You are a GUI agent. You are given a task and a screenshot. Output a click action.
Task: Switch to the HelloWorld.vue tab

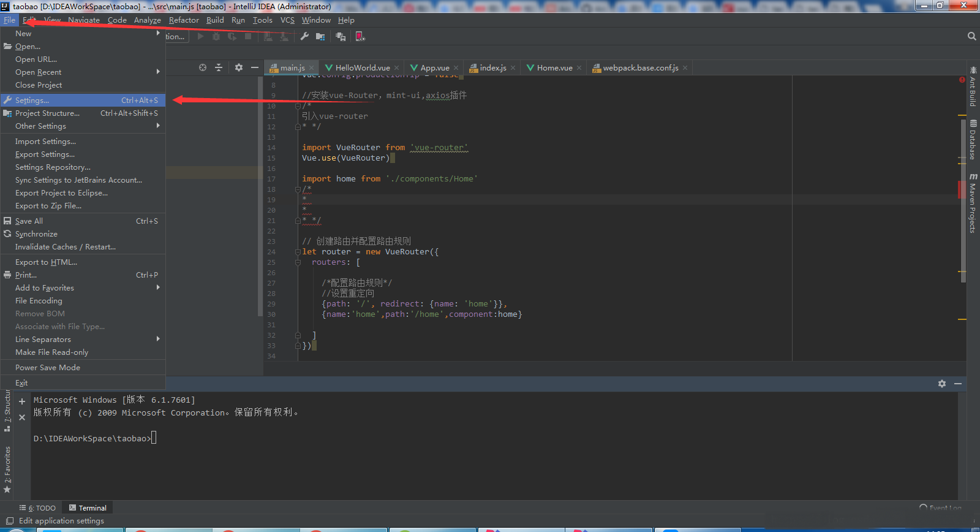[x=362, y=68]
